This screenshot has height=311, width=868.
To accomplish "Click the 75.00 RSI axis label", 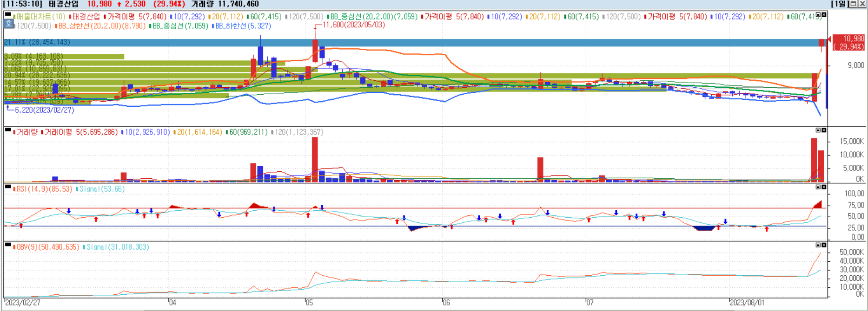I will click(x=856, y=205).
